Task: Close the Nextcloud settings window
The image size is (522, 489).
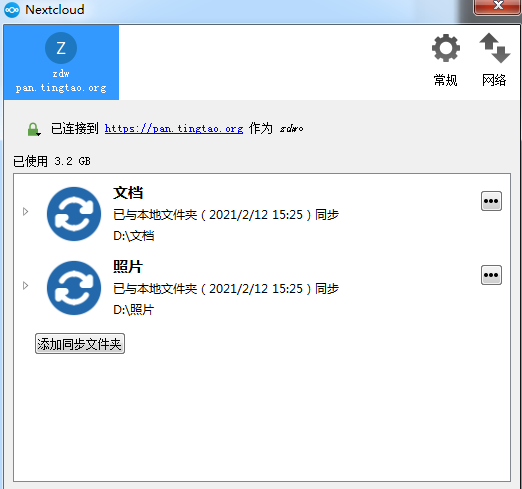Action: 498,6
